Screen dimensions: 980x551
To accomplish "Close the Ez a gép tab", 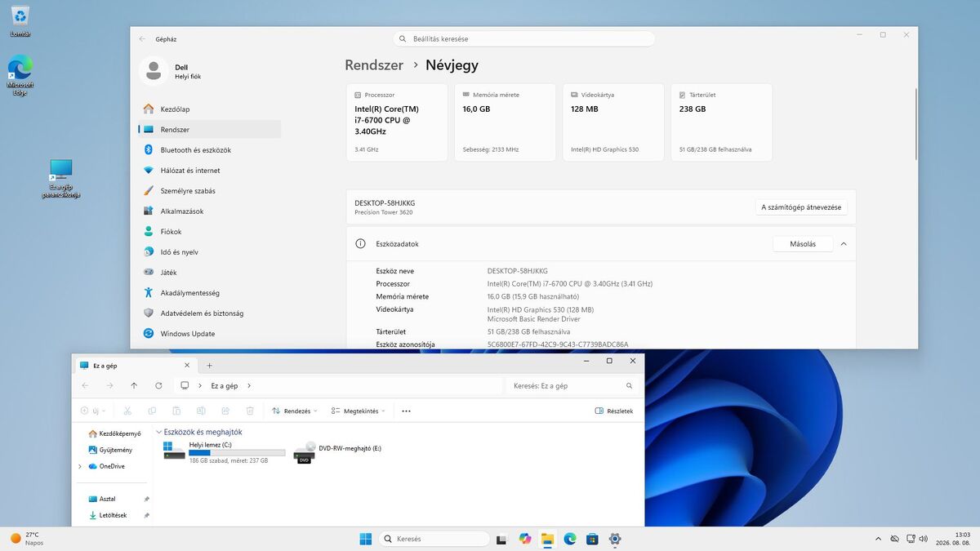I will (187, 366).
